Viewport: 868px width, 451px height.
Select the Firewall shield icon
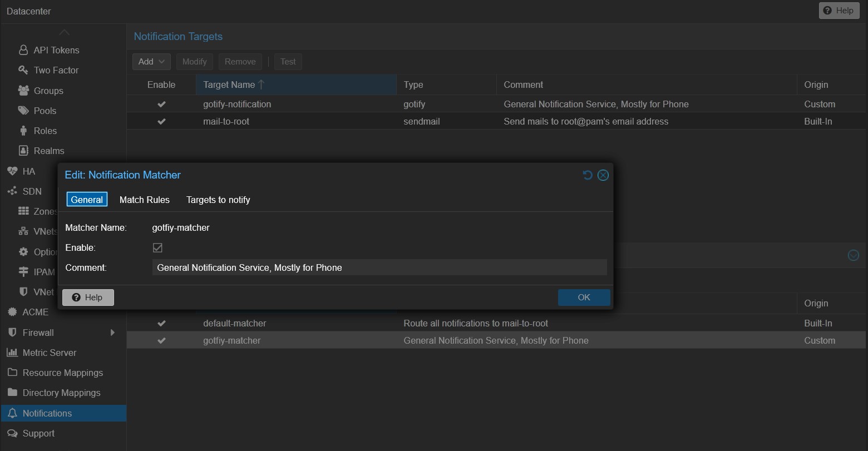coord(12,333)
